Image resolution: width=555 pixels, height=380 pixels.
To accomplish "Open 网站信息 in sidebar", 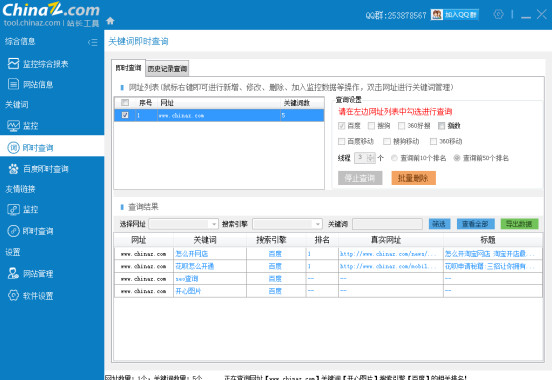I will 38,85.
